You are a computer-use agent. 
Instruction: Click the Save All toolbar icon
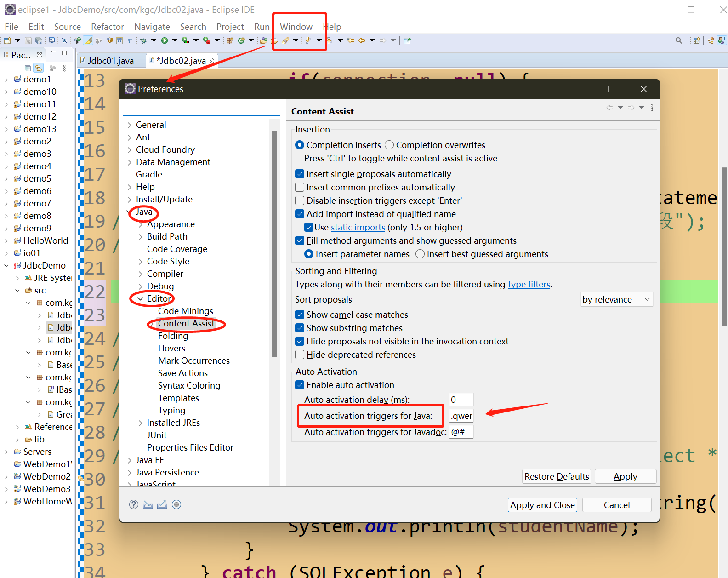pyautogui.click(x=39, y=40)
